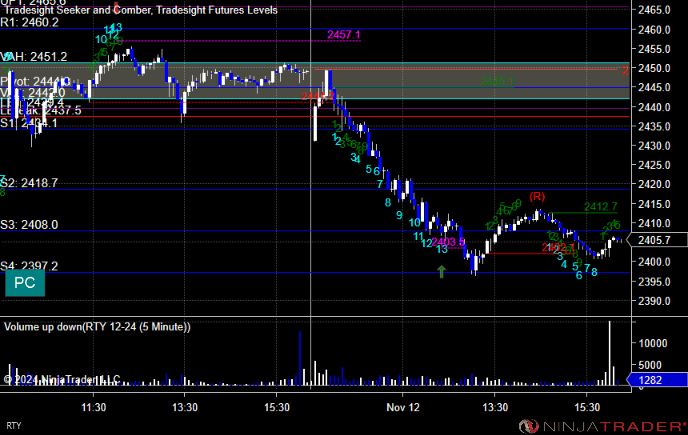This screenshot has width=688, height=435.
Task: Click 2430.0 on the price axis
Action: click(654, 146)
